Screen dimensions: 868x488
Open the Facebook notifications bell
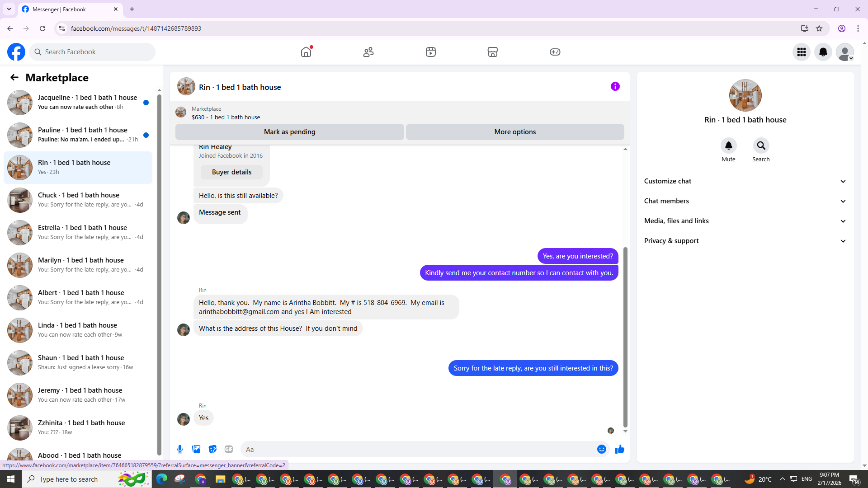823,52
